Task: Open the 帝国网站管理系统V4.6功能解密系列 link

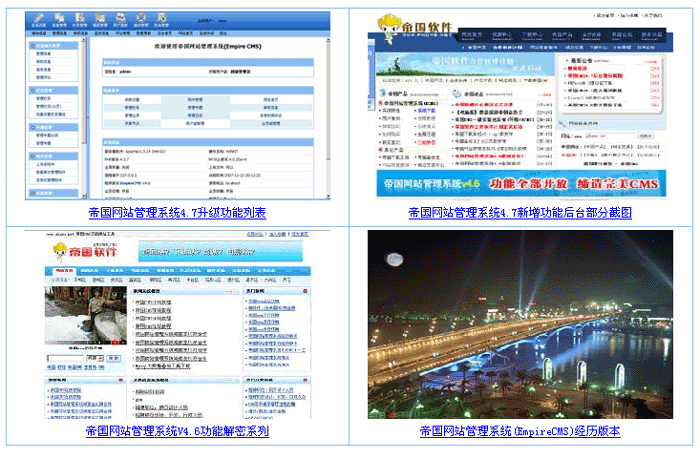Action: (176, 432)
